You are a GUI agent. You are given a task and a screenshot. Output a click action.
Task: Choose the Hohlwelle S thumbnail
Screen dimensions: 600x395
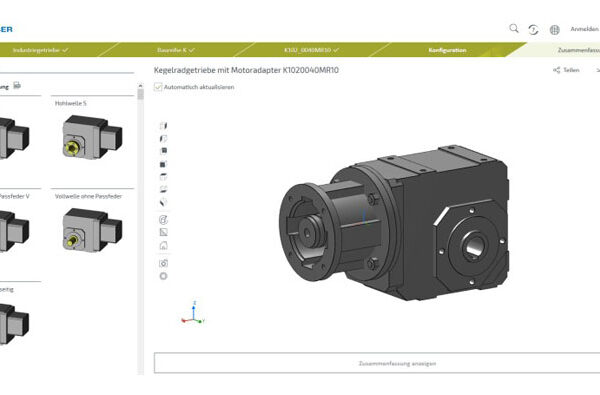[92, 138]
